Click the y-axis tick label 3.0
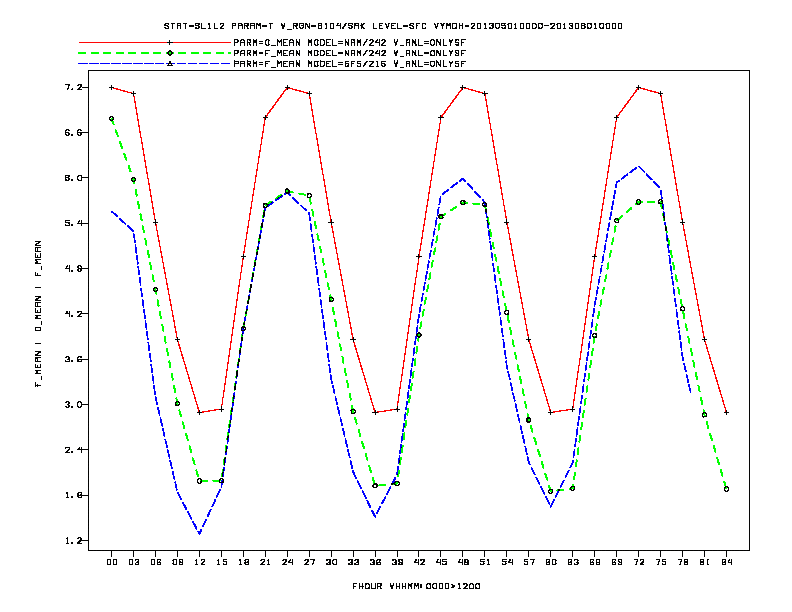The height and width of the screenshot is (612, 792). pyautogui.click(x=73, y=404)
